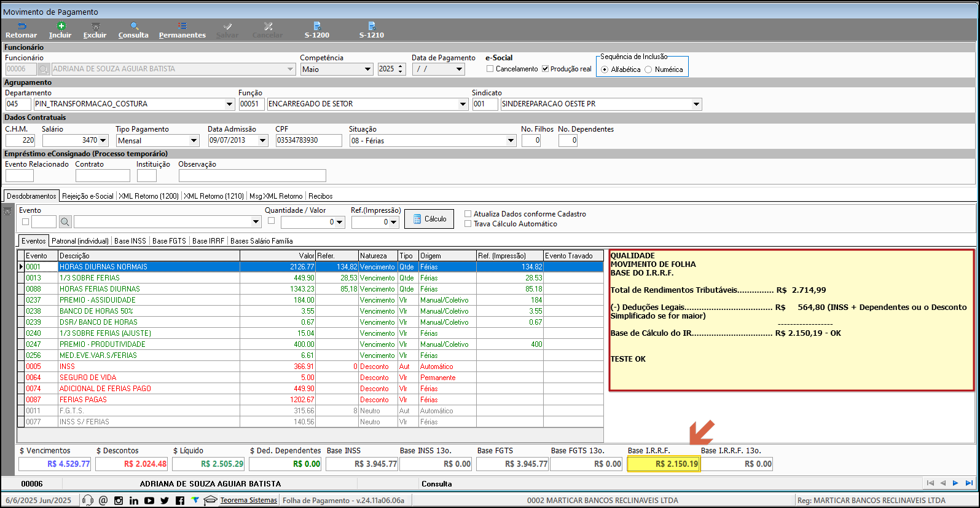Expand the Situação dropdown

click(511, 141)
